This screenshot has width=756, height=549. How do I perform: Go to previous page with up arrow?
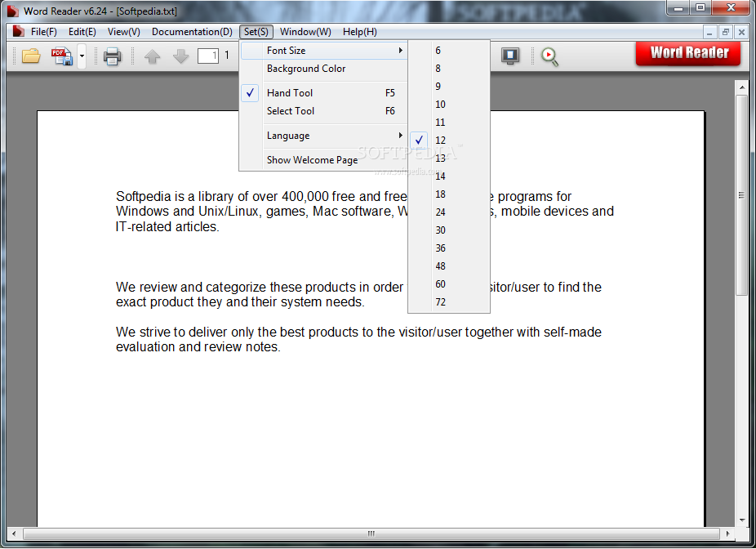click(153, 56)
